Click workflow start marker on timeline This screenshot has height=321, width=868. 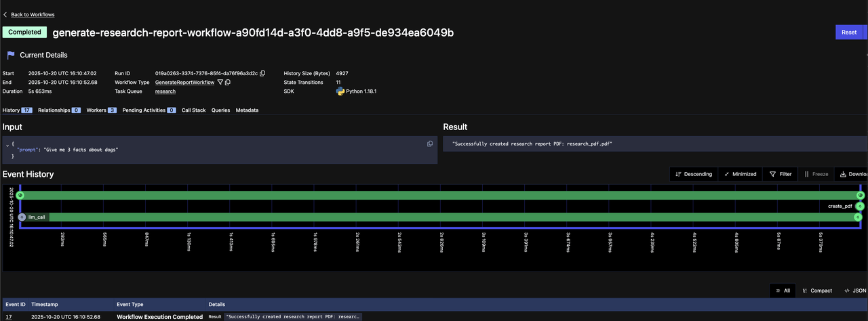pos(20,195)
